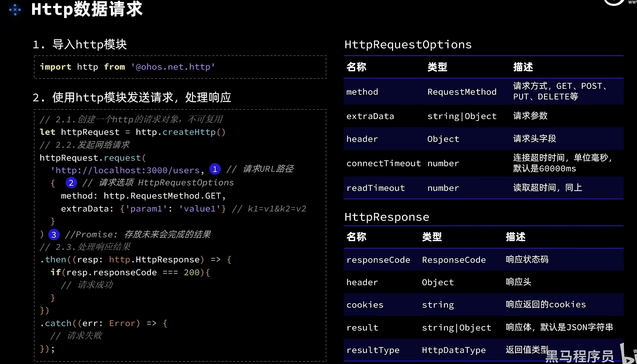
Task: Click the numbered circle marker 2
Action: tap(71, 183)
